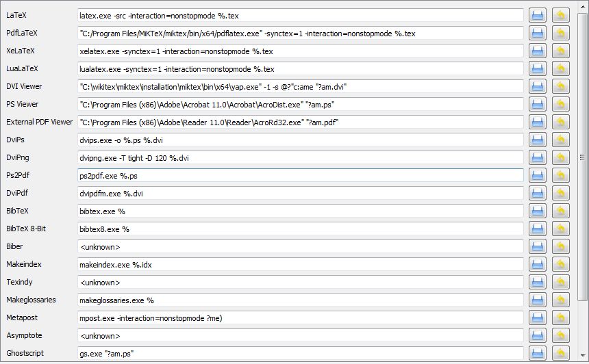This screenshot has width=589, height=364.
Task: Browse for the Ghostscript executable
Action: click(x=538, y=354)
